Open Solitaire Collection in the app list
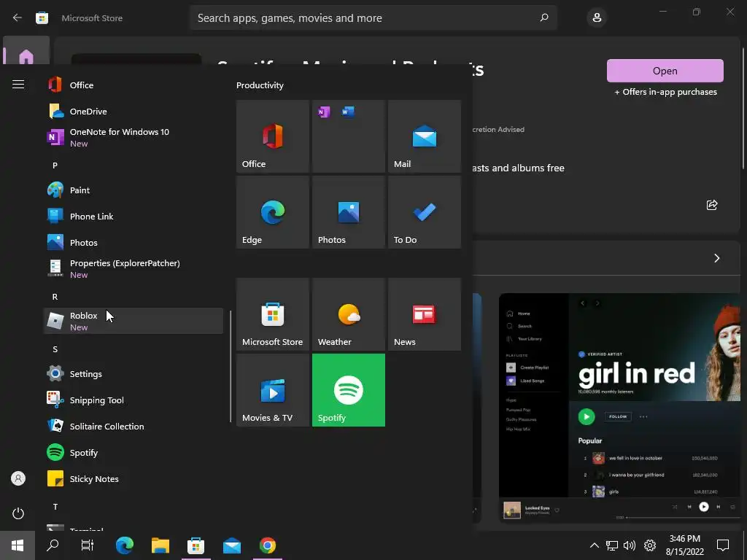747x560 pixels. click(x=133, y=426)
